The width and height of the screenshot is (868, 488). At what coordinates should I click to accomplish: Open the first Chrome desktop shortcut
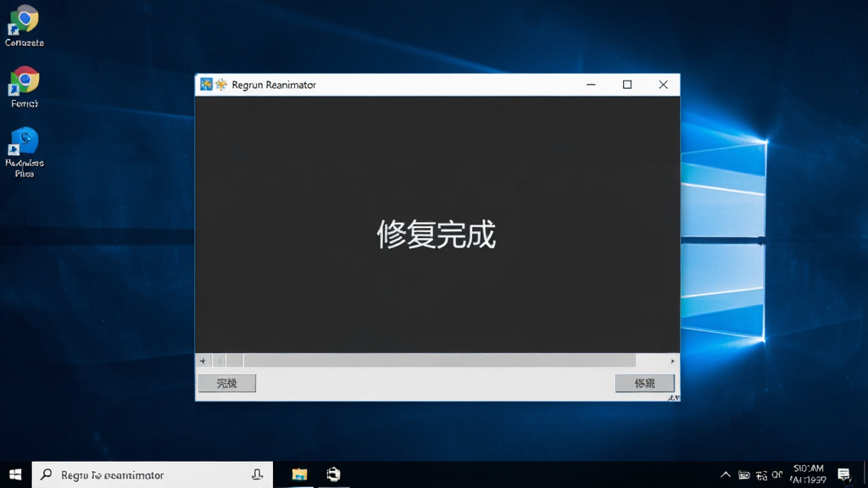coord(24,25)
